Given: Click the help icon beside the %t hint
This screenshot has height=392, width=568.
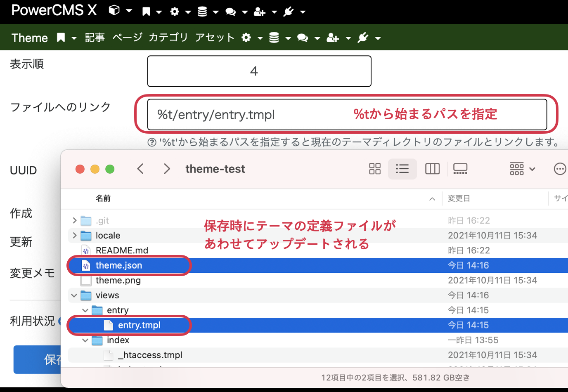Looking at the screenshot, I should 152,142.
